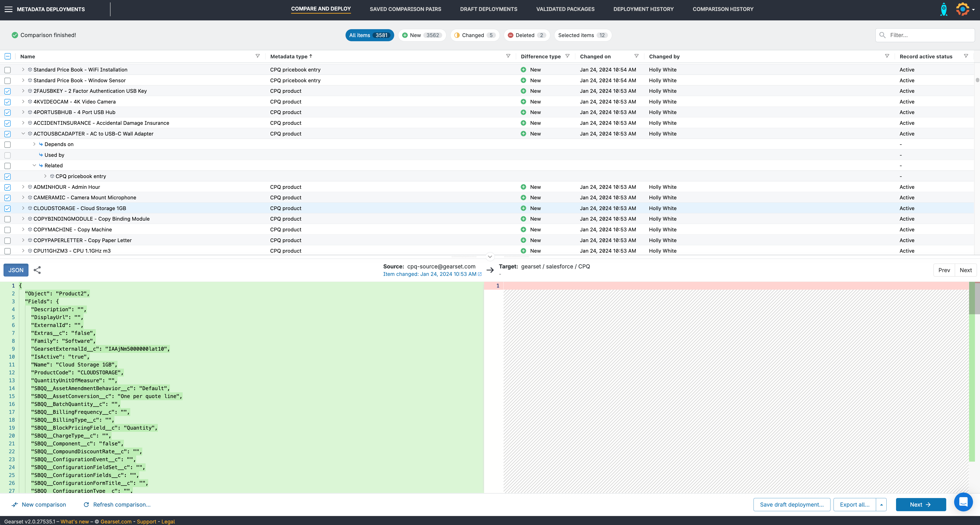This screenshot has height=525, width=980.
Task: Open the Export all dropdown arrow
Action: coord(882,504)
